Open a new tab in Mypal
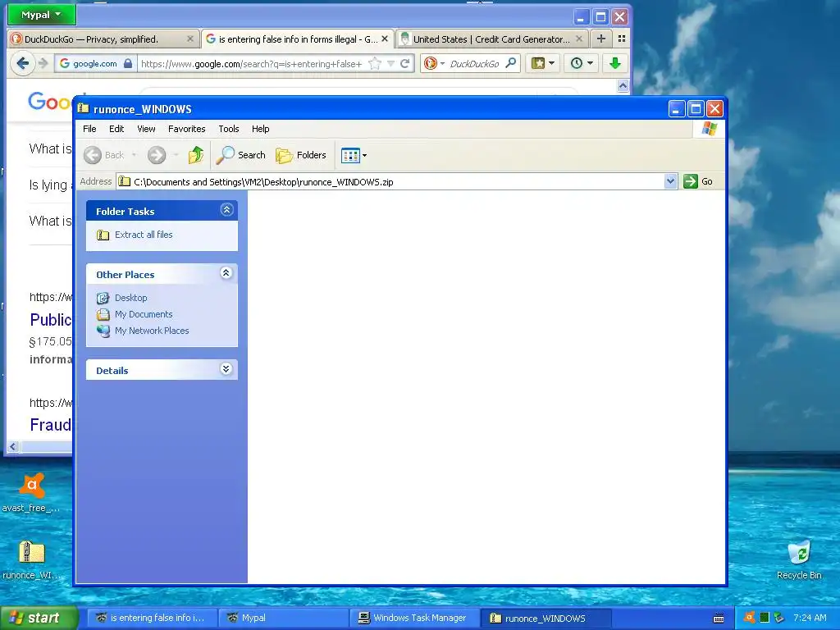 [601, 39]
